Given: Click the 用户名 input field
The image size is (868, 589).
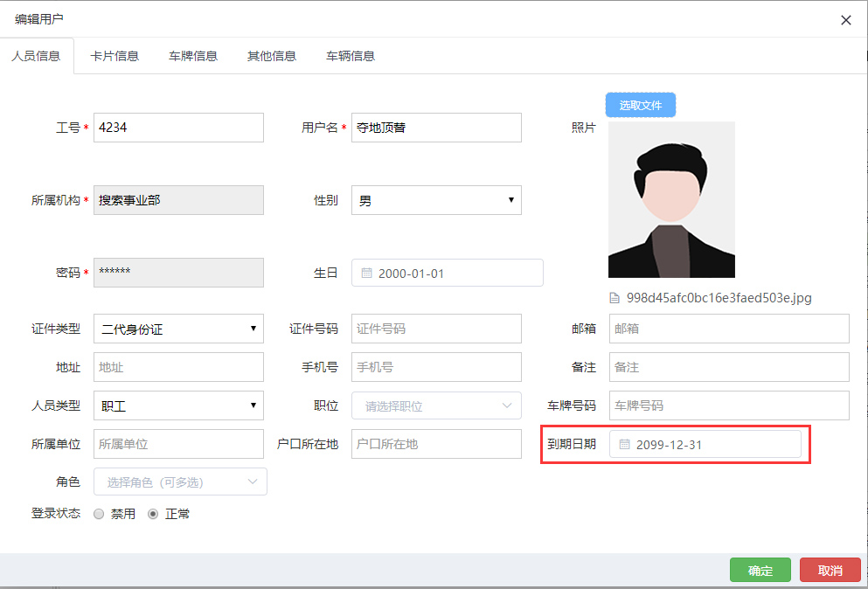Looking at the screenshot, I should point(436,128).
